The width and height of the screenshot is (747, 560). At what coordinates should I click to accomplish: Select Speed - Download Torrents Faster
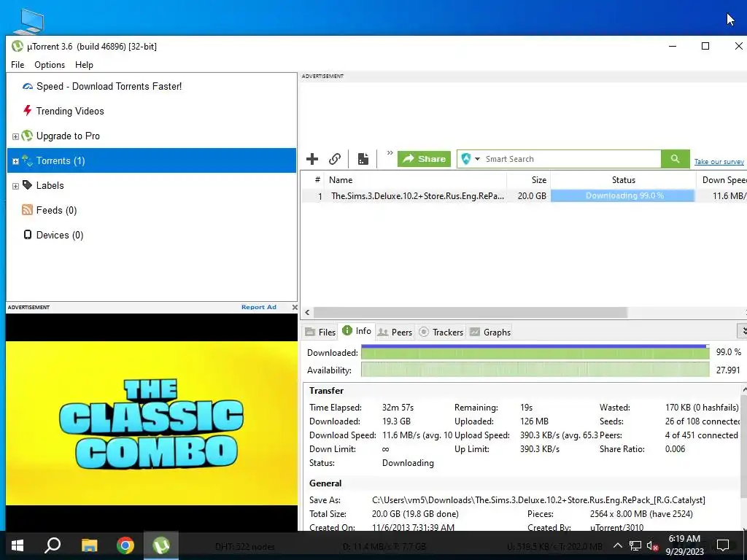point(109,86)
